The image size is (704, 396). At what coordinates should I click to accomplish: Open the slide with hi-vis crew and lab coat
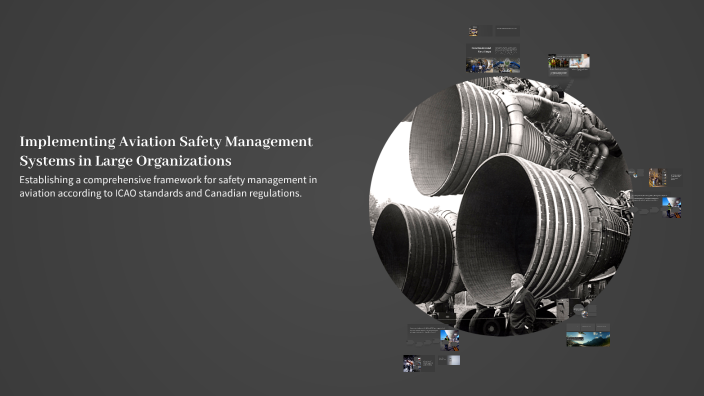click(x=569, y=65)
